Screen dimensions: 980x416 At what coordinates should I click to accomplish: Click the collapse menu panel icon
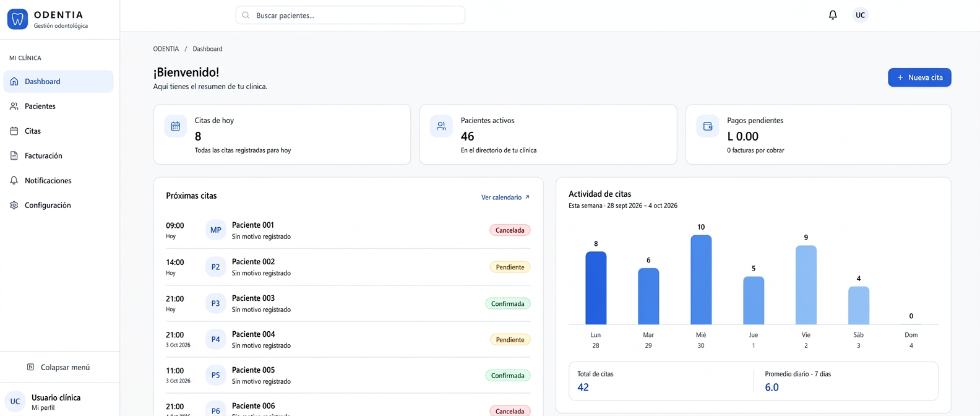[x=30, y=367]
